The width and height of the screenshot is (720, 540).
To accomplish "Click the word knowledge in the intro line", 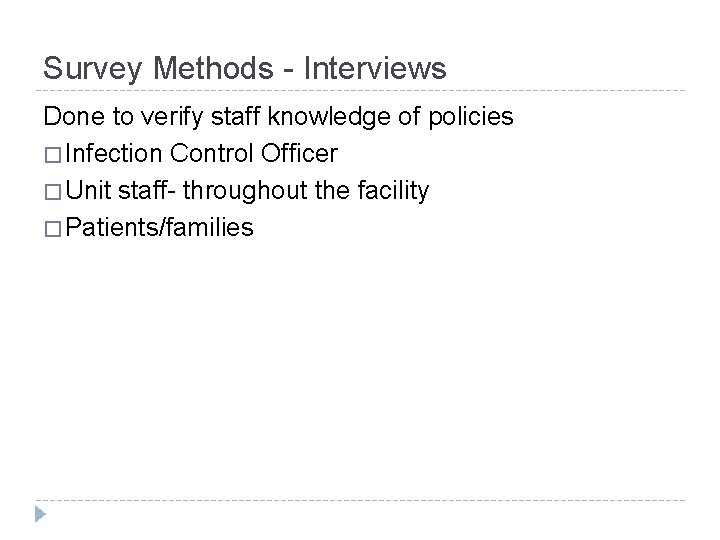I will [x=329, y=117].
